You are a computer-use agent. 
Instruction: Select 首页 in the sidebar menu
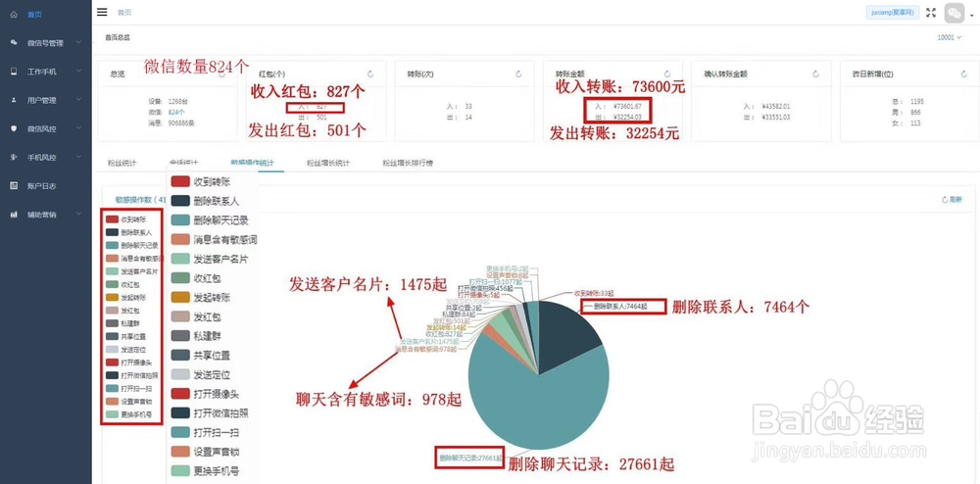34,15
